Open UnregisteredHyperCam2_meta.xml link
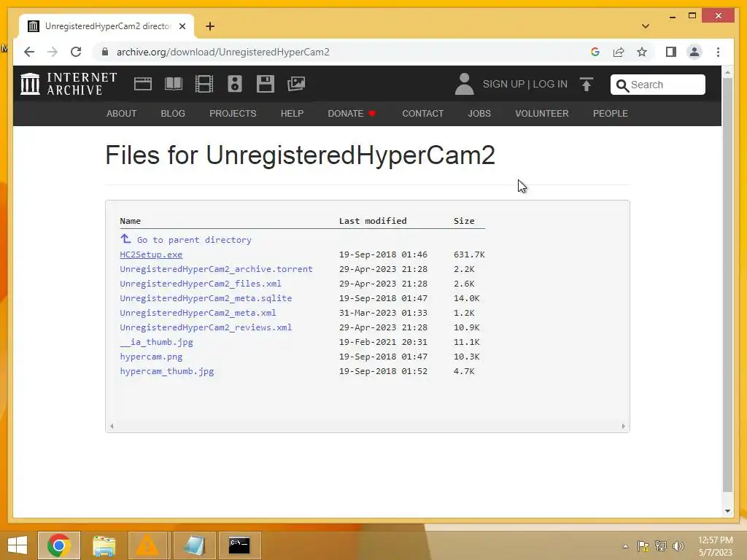The image size is (747, 560). 198,313
